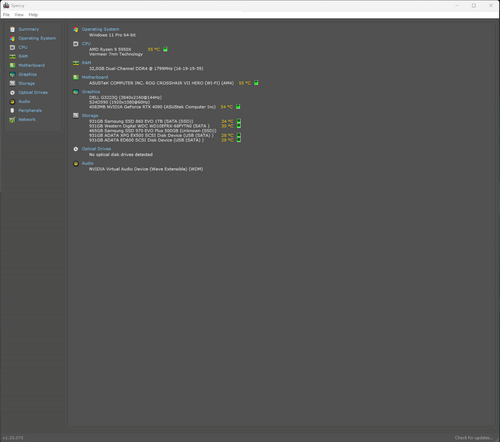Click the Summary icon in the sidebar
The image size is (500, 442).
pos(12,29)
